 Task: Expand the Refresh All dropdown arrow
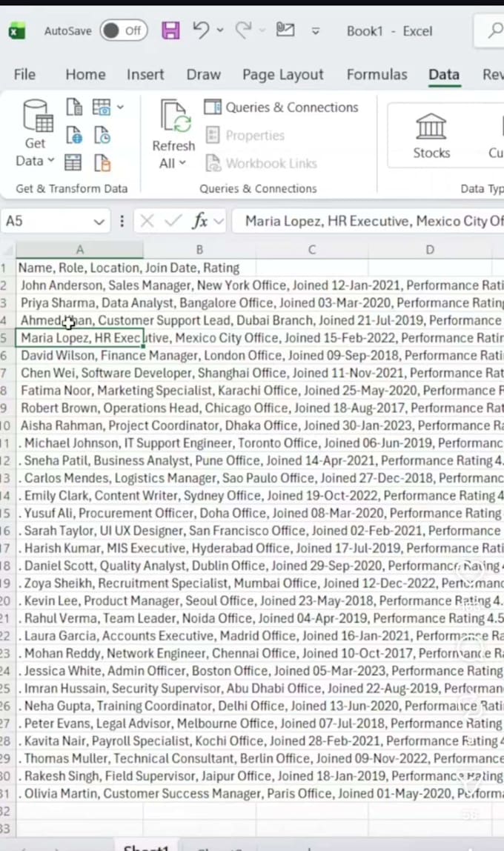click(182, 163)
